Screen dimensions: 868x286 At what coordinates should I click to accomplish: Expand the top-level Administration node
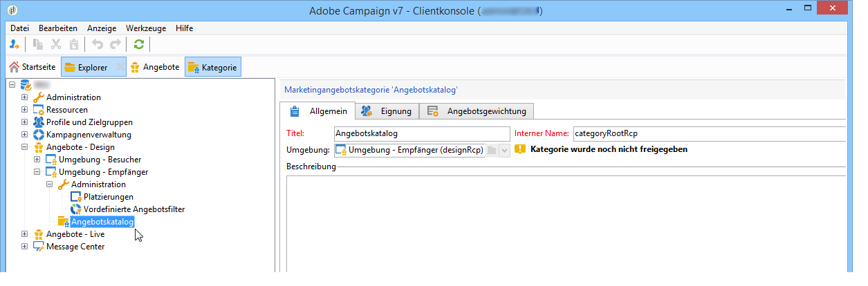click(25, 97)
